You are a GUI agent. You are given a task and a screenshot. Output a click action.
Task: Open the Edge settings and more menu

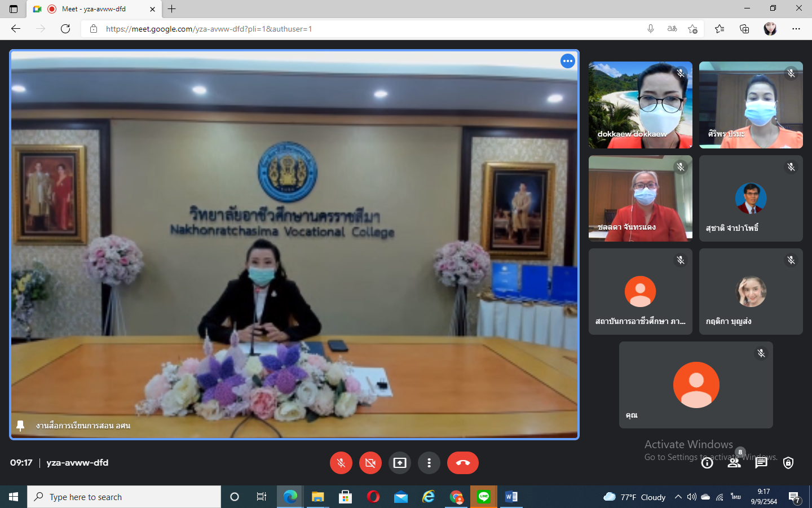pos(796,29)
